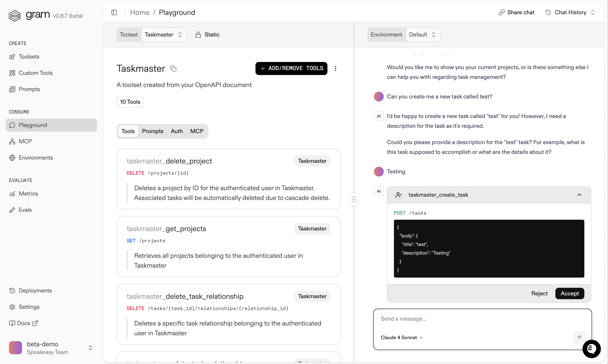Go to the Metrics page
This screenshot has height=364, width=608.
pyautogui.click(x=28, y=194)
